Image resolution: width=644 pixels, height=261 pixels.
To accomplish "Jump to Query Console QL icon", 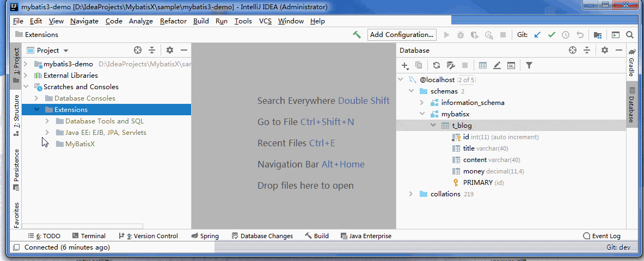I will tap(511, 65).
